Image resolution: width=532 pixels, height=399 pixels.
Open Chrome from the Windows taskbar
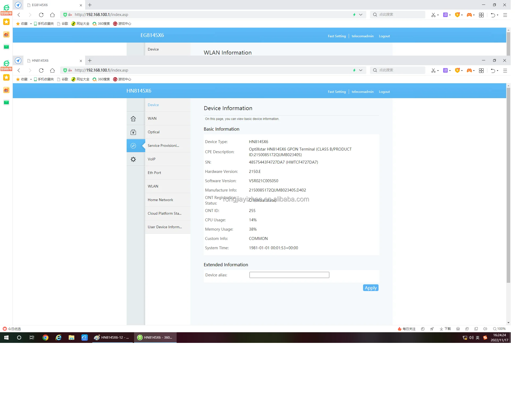point(45,338)
